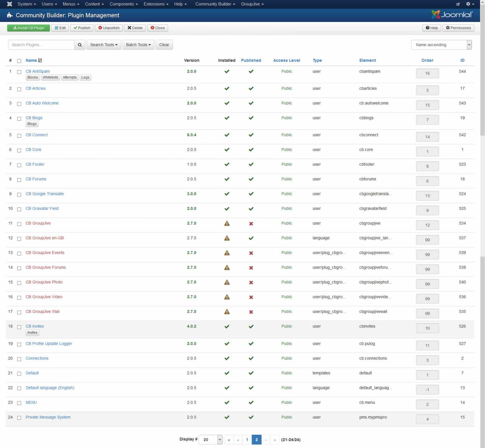Screen dimensions: 485x448
Task: Check the CB Invites row checkbox
Action: click(x=19, y=327)
